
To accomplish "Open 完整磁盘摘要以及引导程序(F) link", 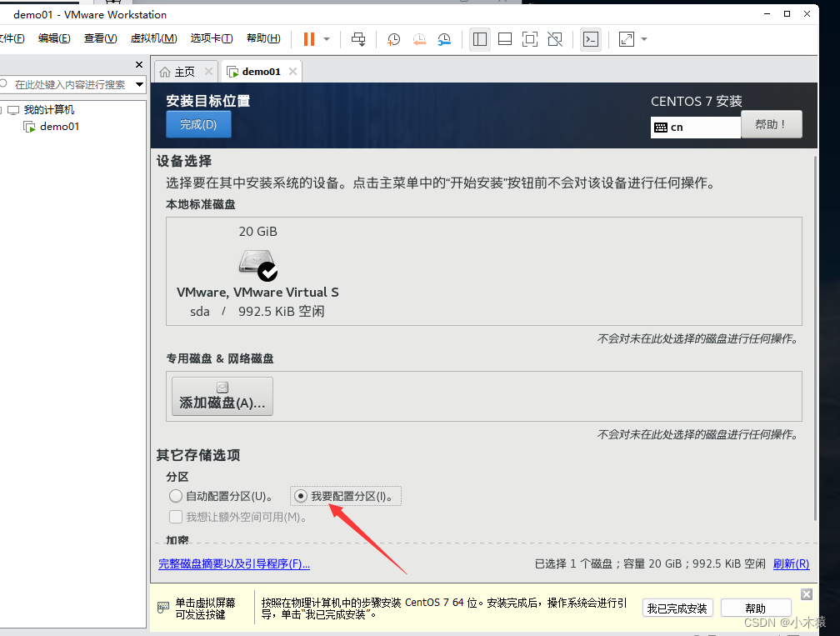I will (x=234, y=563).
